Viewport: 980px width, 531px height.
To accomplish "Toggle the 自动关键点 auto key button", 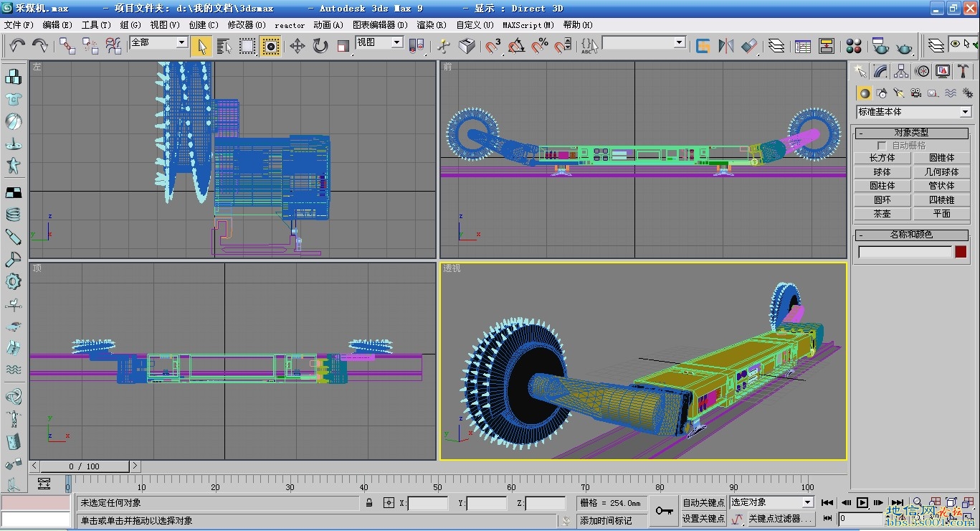I will point(703,503).
